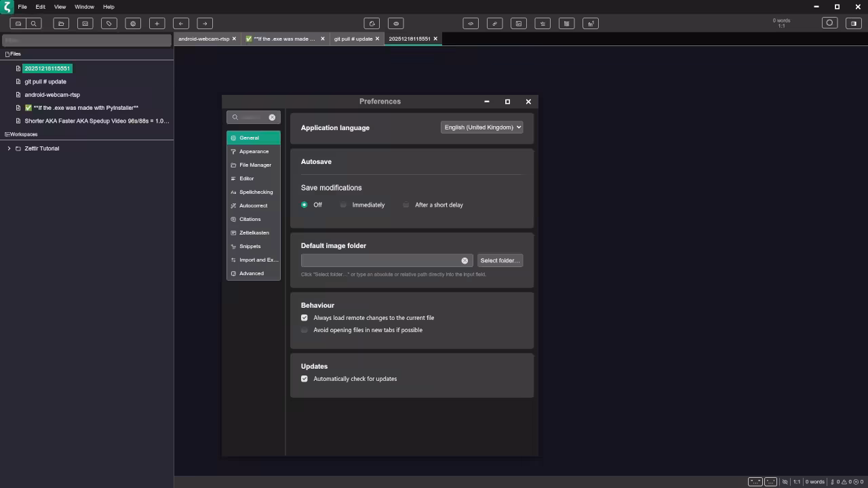Insert a footnote using the fn icon
The width and height of the screenshot is (868, 488).
point(590,23)
